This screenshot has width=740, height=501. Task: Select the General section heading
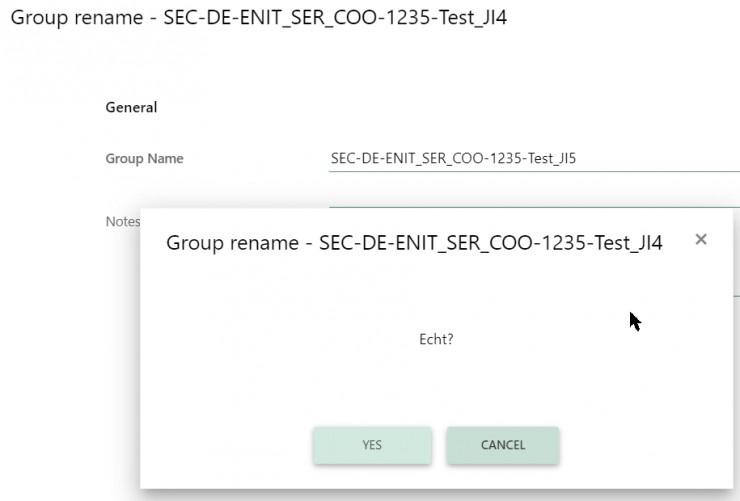pos(131,107)
